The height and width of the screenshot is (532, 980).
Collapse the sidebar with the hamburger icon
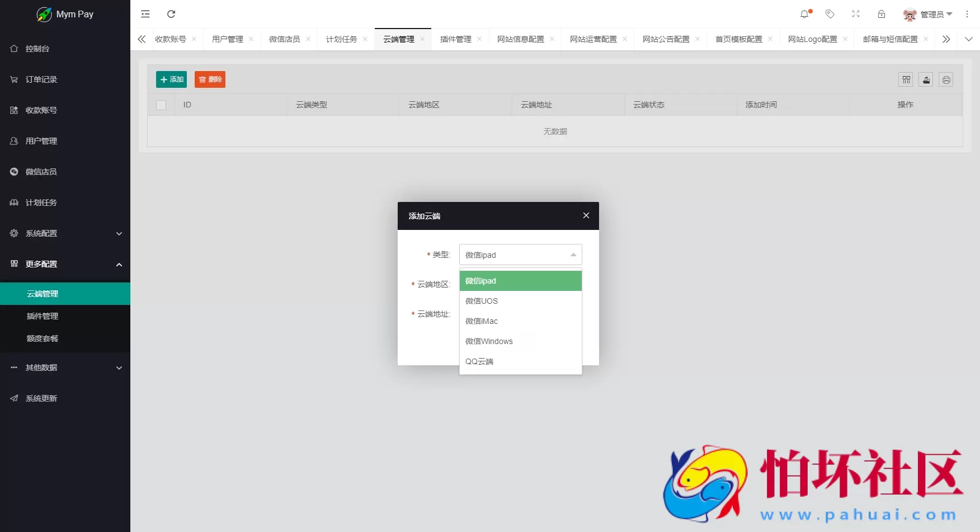[145, 14]
